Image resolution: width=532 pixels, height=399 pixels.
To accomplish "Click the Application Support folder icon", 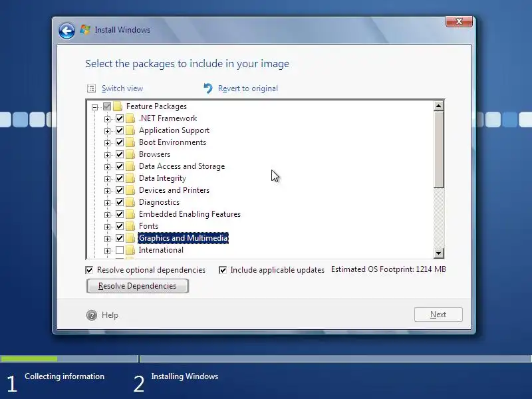I will [x=130, y=130].
